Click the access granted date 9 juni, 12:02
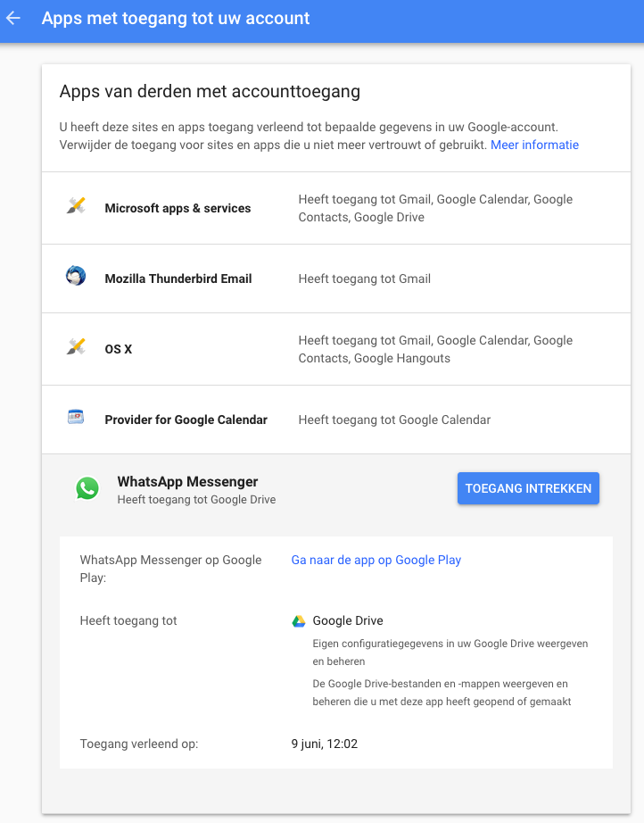The height and width of the screenshot is (823, 644). [324, 744]
